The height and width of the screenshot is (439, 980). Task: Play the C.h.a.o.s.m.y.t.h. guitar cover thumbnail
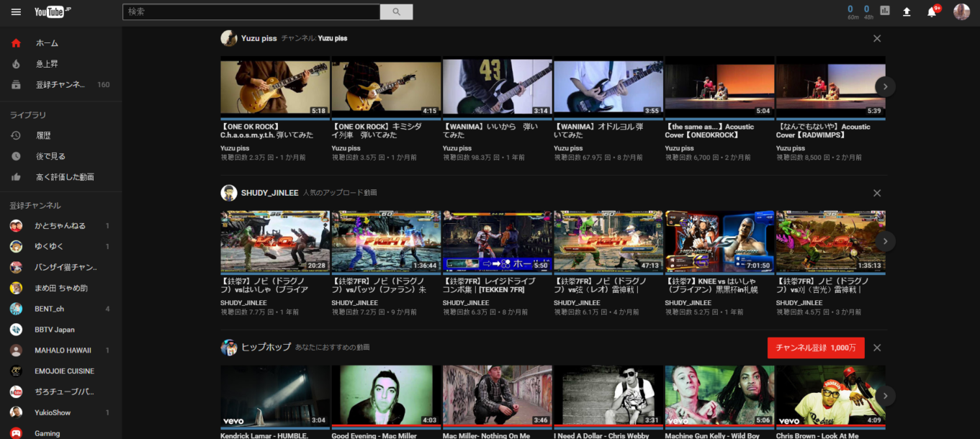click(x=275, y=86)
